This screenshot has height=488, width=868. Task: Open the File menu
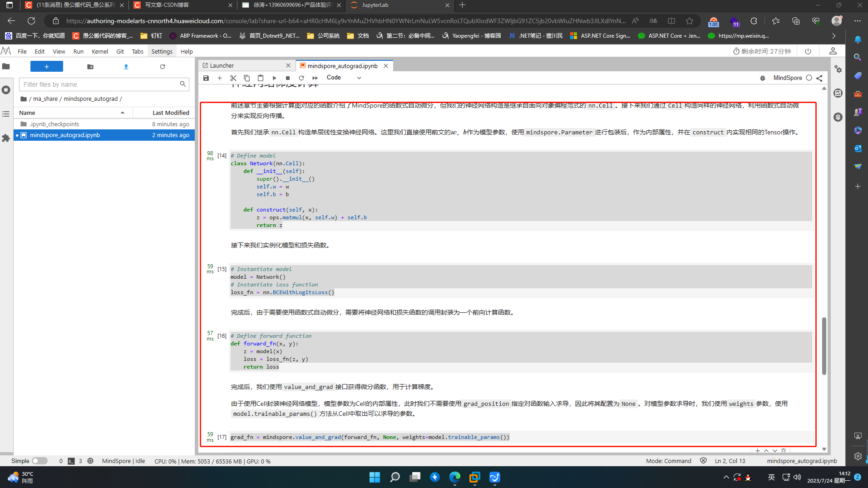coord(22,51)
